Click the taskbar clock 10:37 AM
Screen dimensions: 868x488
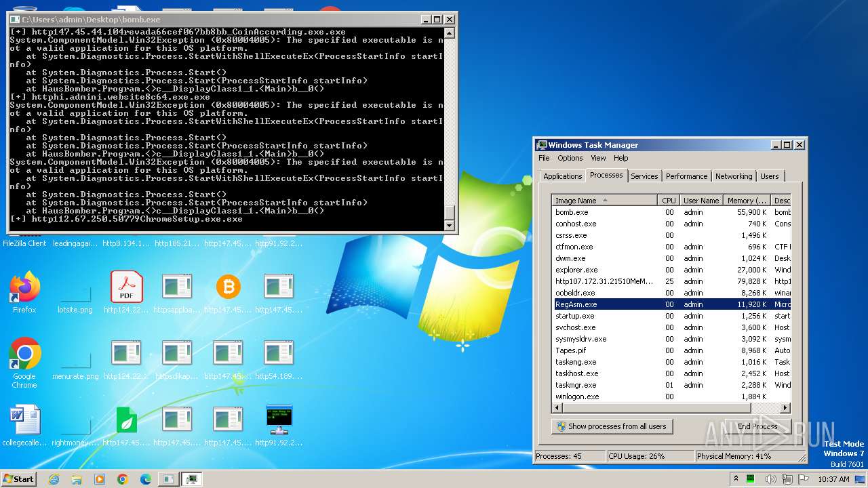point(833,479)
